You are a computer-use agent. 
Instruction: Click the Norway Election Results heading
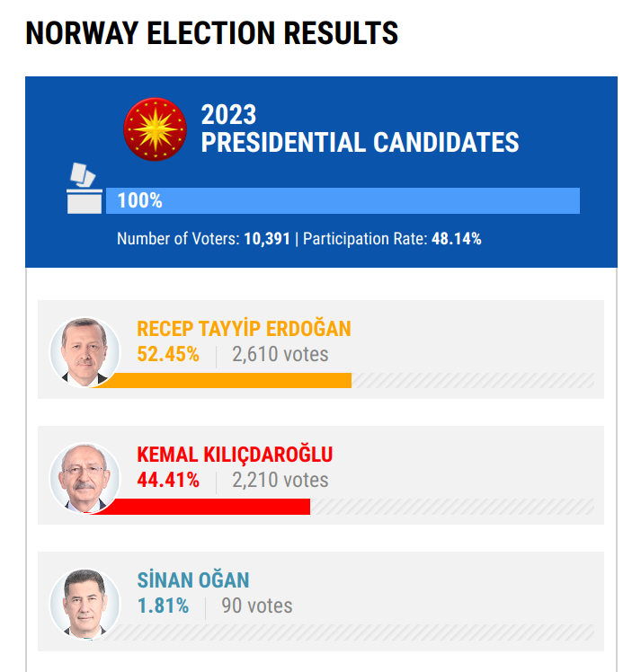(212, 33)
